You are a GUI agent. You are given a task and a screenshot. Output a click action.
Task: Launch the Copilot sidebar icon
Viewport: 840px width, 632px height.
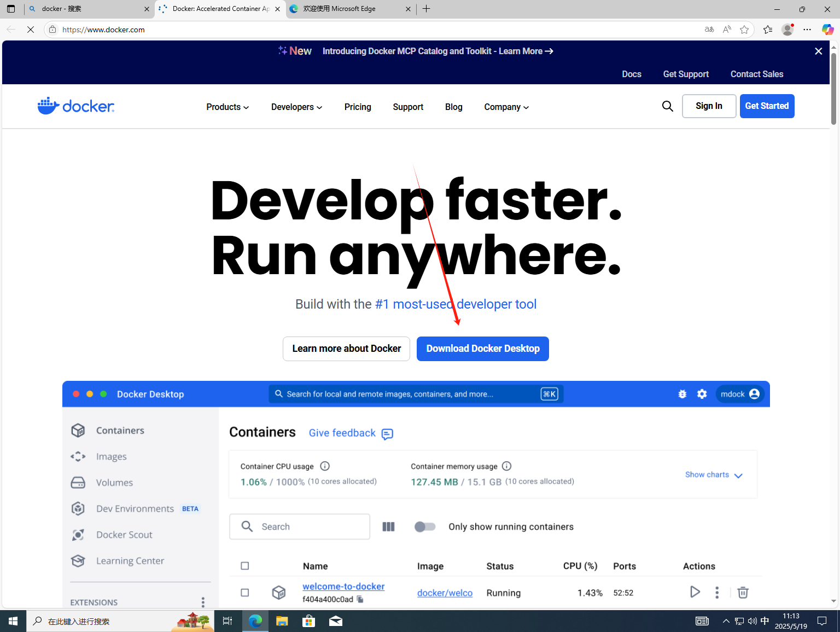pos(827,30)
